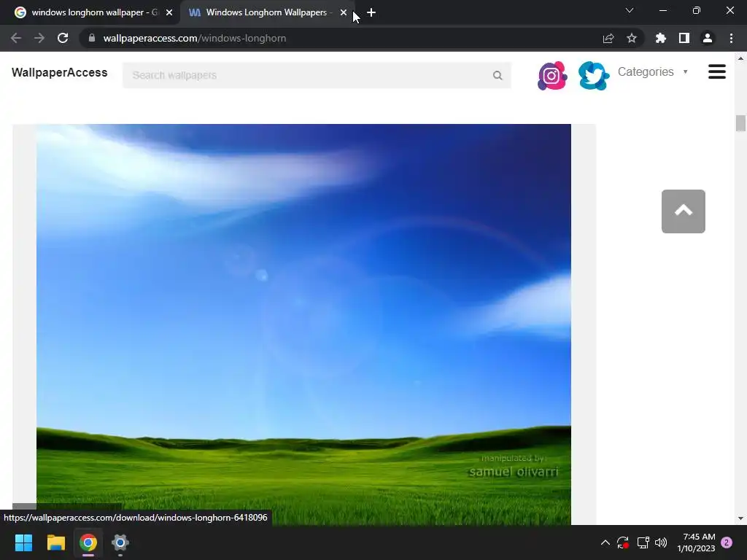Open the Twitter social link

[594, 76]
